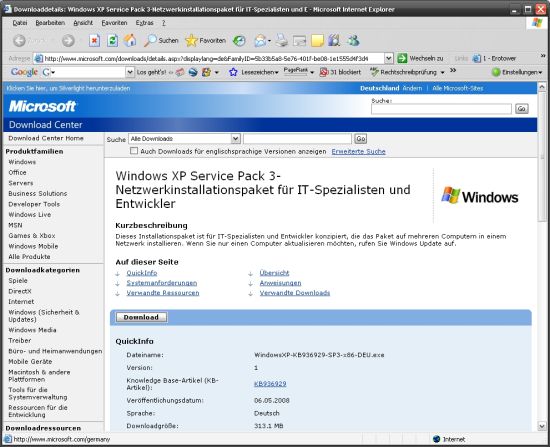Screen dimensions: 550x447
Task: Open the Verwandte Ressourcen link
Action: [x=163, y=293]
